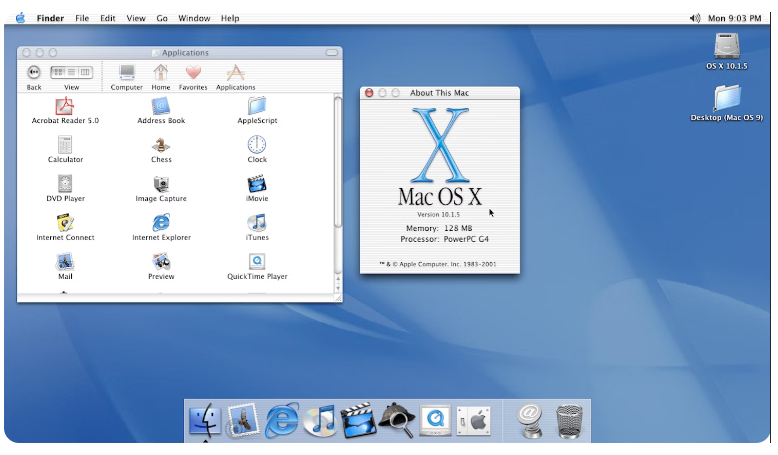Launch iMovie from the Dock
The width and height of the screenshot is (778, 455).
pos(358,421)
